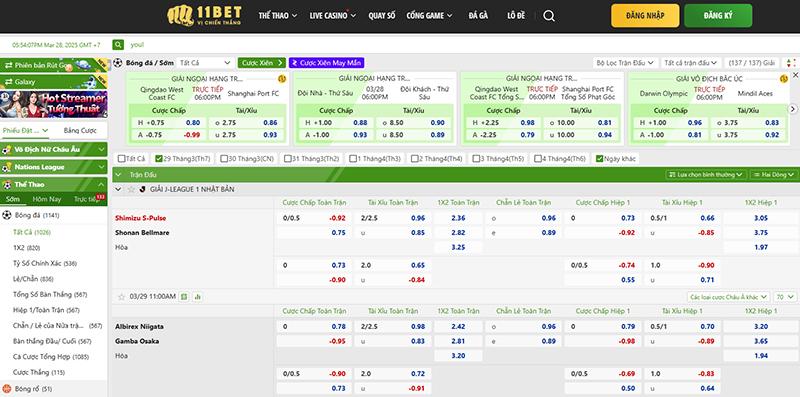The width and height of the screenshot is (800, 397).
Task: Open the Hot Streamer Tướng Thuật banner
Action: click(x=54, y=104)
